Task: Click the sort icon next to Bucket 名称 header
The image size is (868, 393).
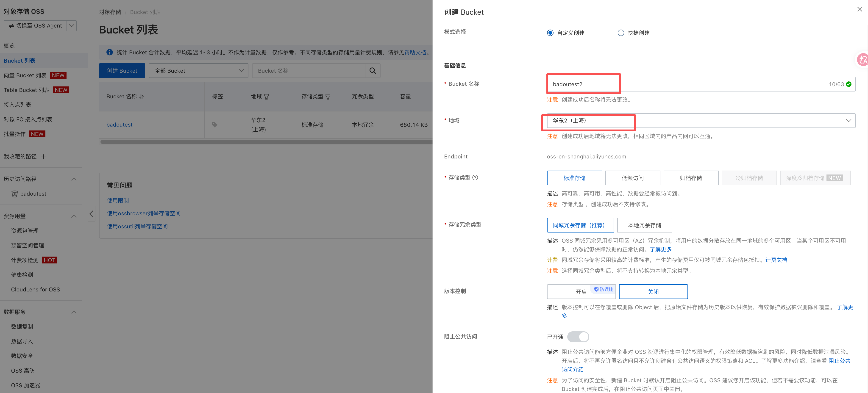Action: [142, 97]
